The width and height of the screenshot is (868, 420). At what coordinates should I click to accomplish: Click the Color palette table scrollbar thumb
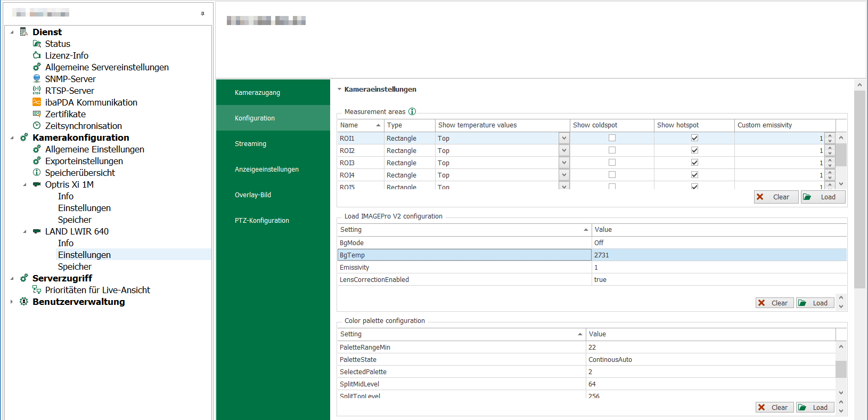pyautogui.click(x=841, y=369)
